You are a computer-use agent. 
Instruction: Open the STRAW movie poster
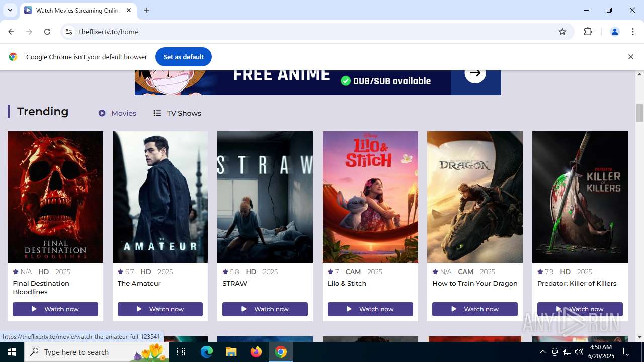pyautogui.click(x=265, y=197)
